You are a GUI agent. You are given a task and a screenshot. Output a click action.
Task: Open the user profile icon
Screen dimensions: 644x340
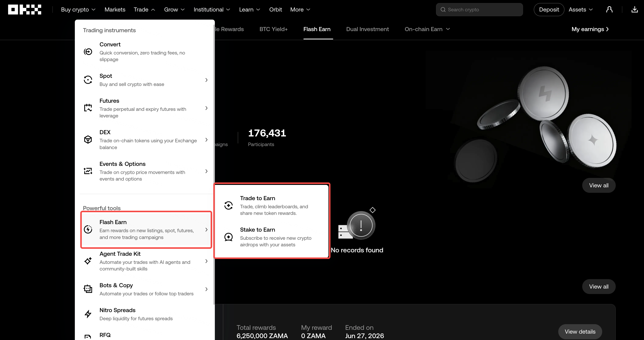[609, 9]
